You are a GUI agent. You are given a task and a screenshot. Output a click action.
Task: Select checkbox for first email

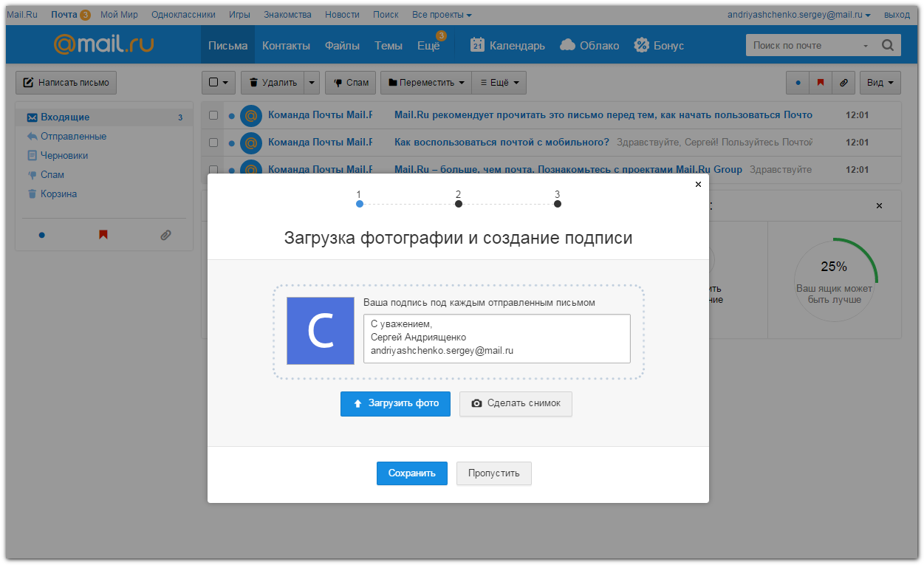click(213, 115)
